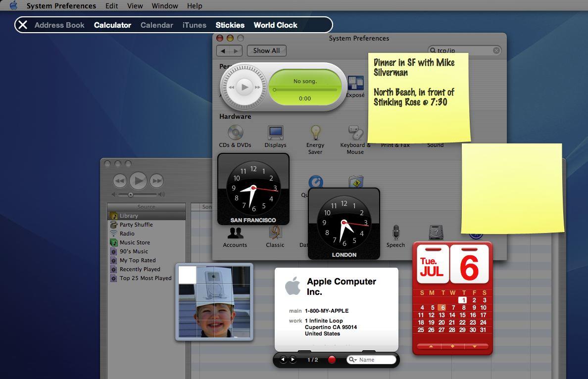
Task: Click the "1-800-MY-APPLE" phone number
Action: pos(327,311)
